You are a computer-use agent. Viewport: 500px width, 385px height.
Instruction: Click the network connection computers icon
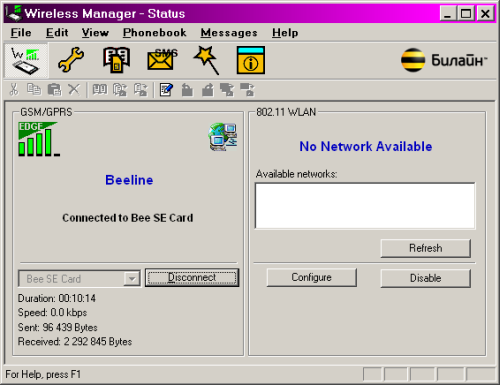tap(223, 137)
